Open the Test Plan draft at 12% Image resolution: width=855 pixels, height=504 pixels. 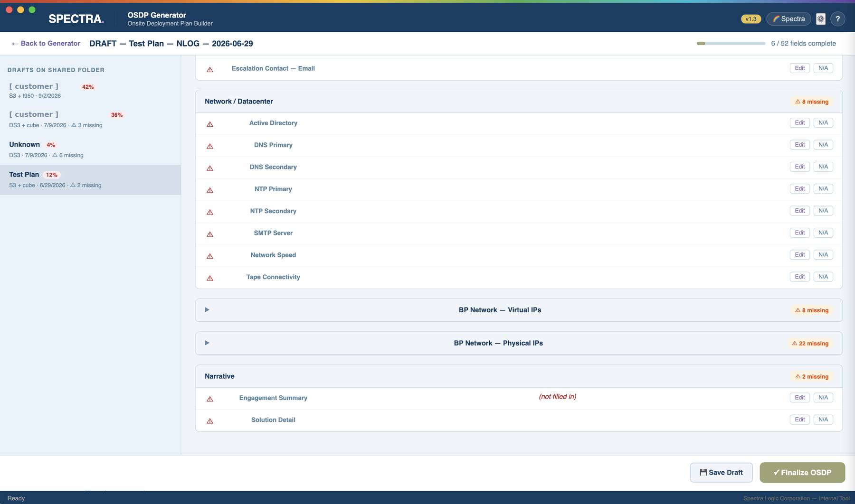[x=90, y=180]
